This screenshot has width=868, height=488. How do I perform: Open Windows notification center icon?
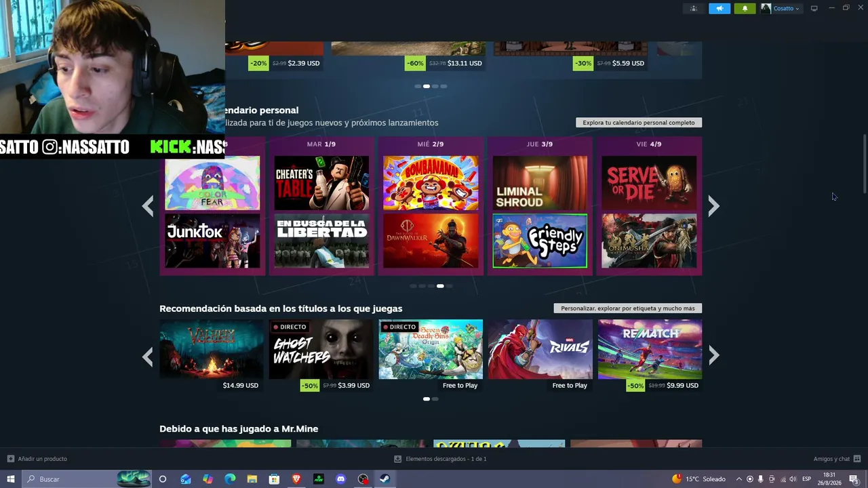(x=854, y=479)
